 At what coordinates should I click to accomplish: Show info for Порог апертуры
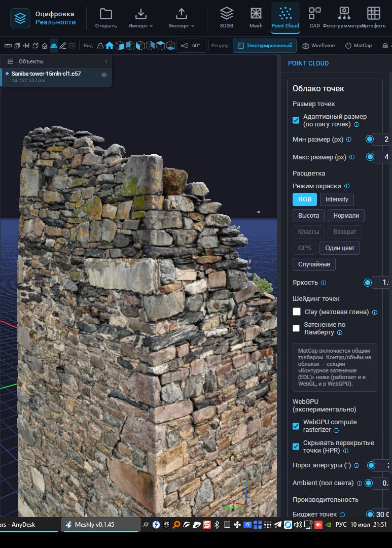pos(357,465)
